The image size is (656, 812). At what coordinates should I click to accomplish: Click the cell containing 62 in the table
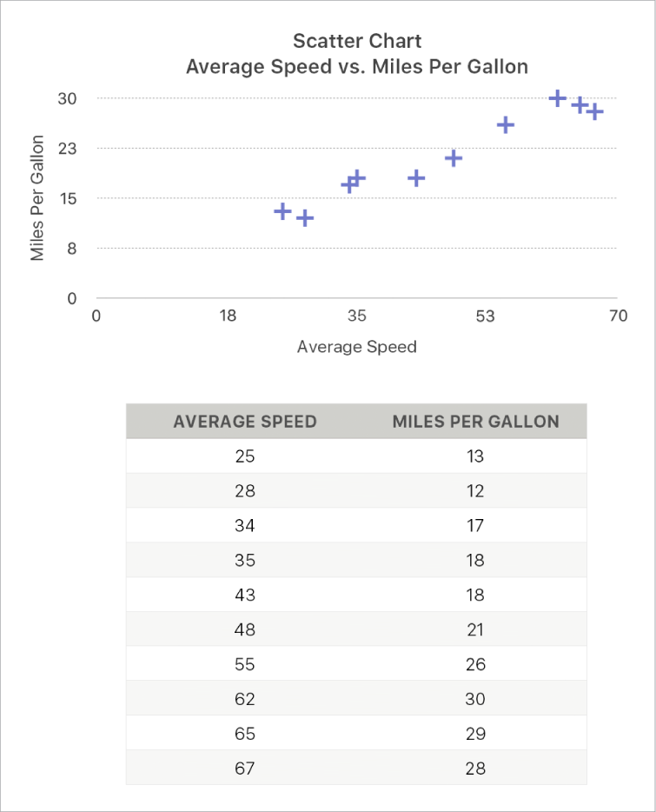(x=245, y=699)
